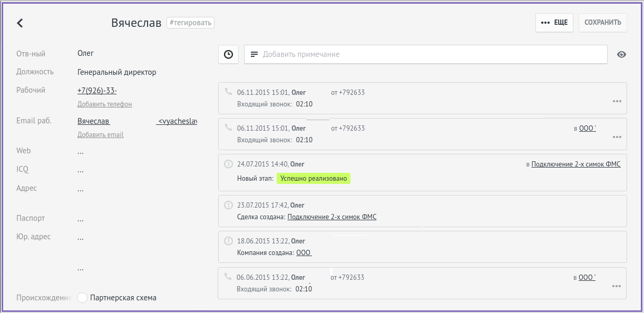Add an email via Добавить email
This screenshot has height=313, width=644.
click(100, 135)
